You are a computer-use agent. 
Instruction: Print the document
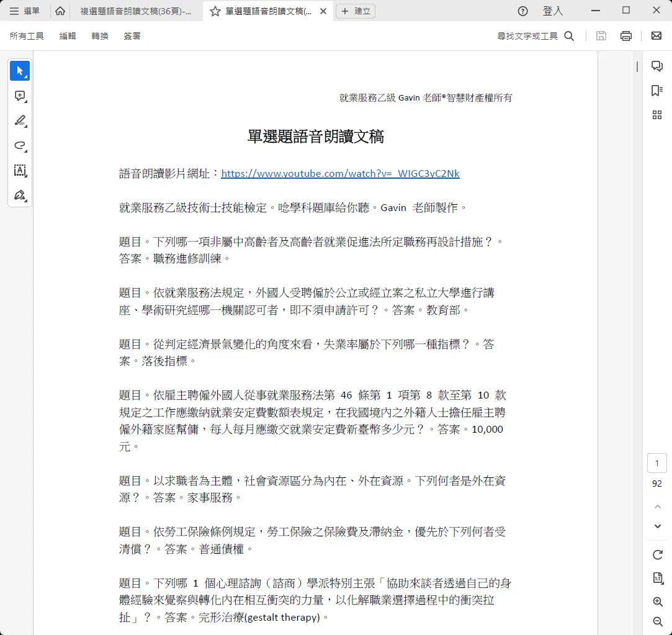tap(626, 36)
